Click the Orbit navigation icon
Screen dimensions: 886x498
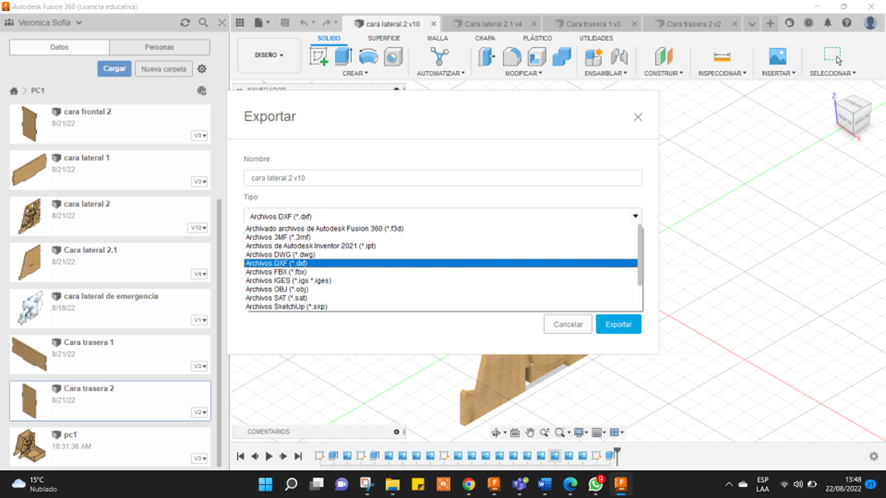click(x=496, y=432)
